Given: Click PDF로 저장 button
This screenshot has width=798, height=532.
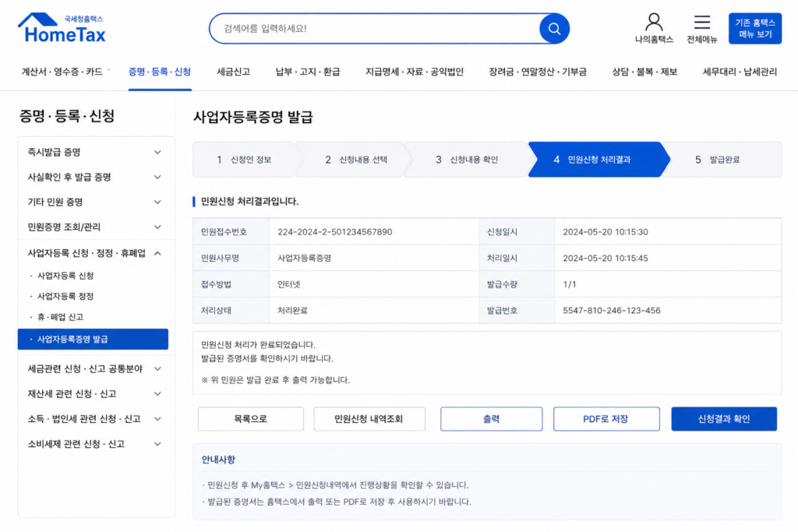Looking at the screenshot, I should coord(606,419).
